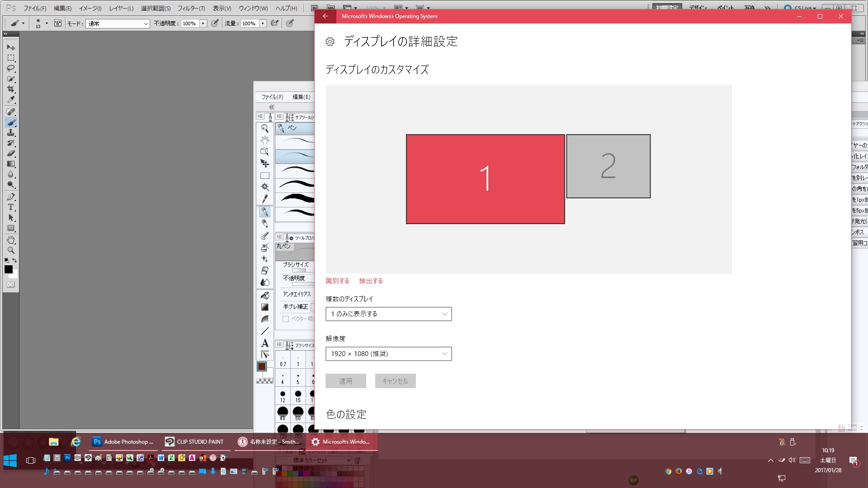
Task: Click the 検出する detect link
Action: (x=371, y=281)
